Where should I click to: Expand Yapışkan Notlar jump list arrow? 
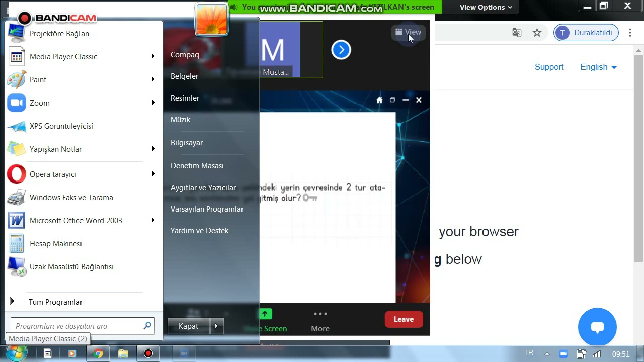pyautogui.click(x=153, y=149)
